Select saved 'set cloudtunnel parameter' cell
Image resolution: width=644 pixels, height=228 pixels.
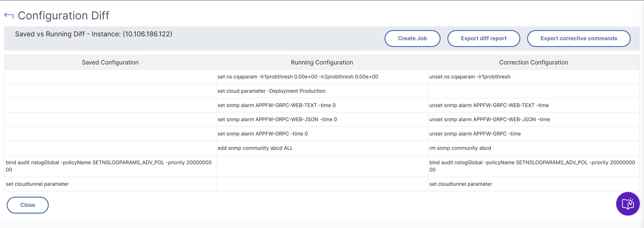pos(110,184)
